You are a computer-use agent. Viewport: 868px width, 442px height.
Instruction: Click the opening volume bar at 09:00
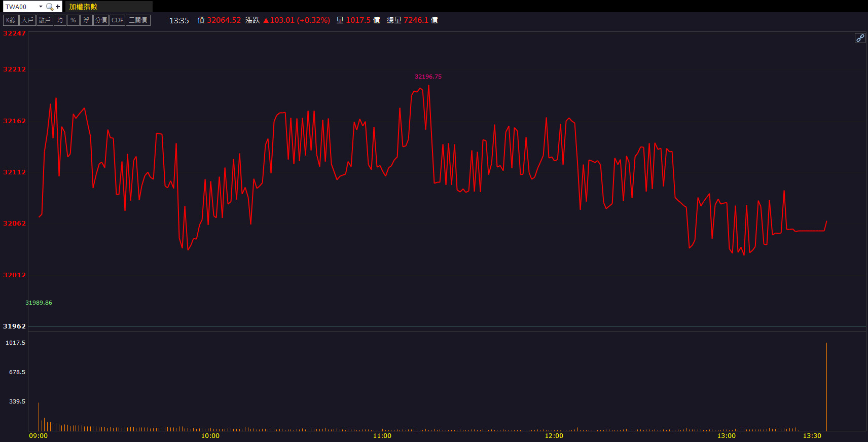click(39, 417)
